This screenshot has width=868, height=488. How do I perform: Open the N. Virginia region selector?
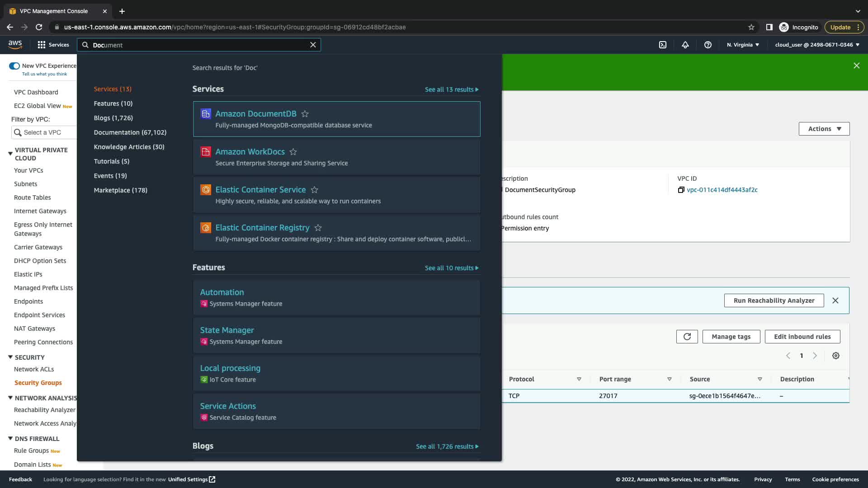coord(743,45)
